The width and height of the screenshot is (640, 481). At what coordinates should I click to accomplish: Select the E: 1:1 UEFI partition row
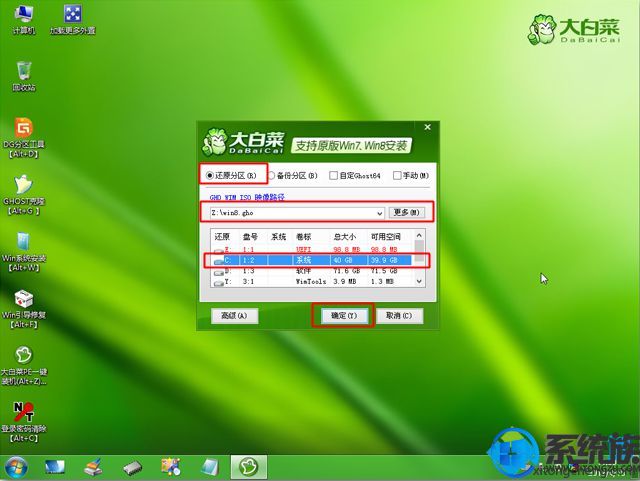click(x=313, y=249)
